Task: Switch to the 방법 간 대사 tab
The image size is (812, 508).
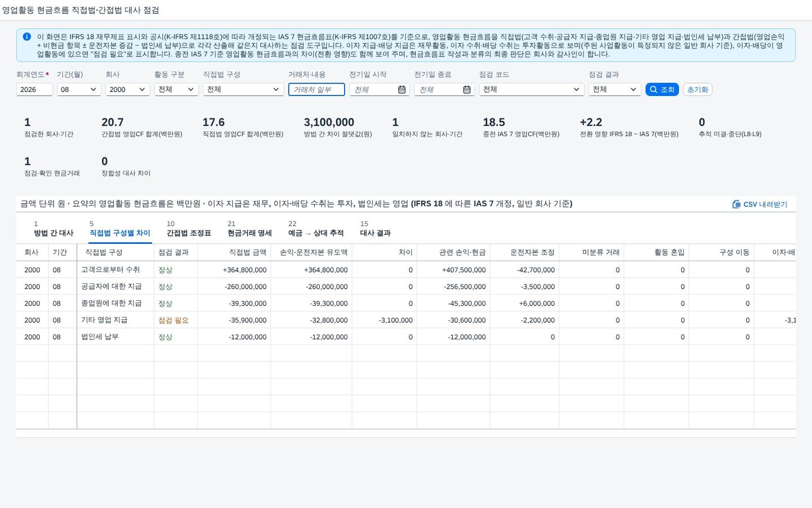Action: pos(54,229)
